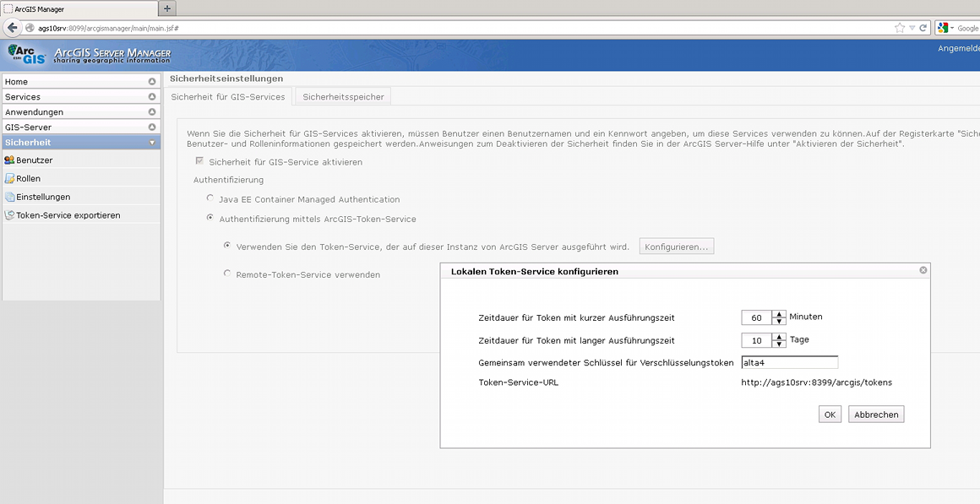Confirm the dialog with OK
This screenshot has height=504, width=980.
(830, 415)
